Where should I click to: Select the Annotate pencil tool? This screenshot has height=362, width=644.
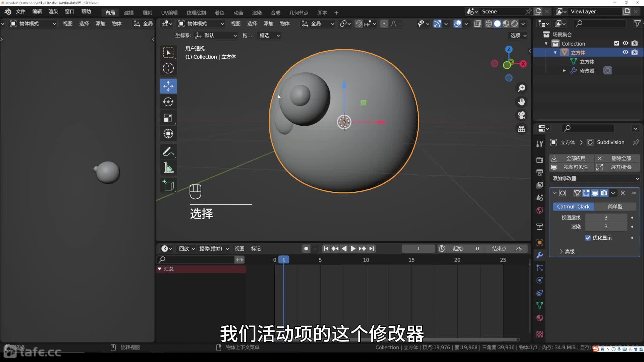click(168, 152)
